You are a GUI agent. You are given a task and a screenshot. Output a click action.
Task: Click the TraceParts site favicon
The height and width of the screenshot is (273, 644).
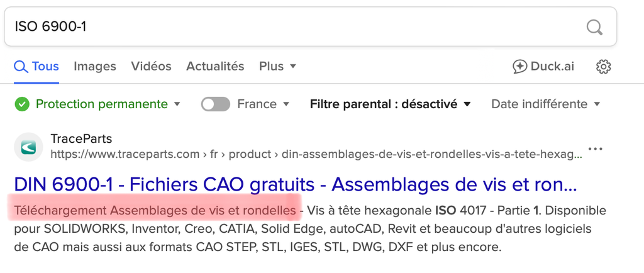[28, 147]
